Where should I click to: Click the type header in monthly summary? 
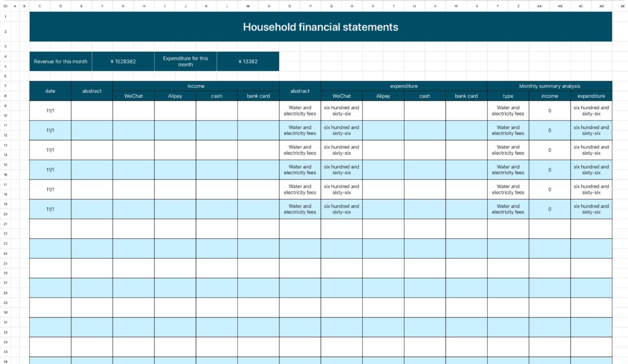coord(508,96)
